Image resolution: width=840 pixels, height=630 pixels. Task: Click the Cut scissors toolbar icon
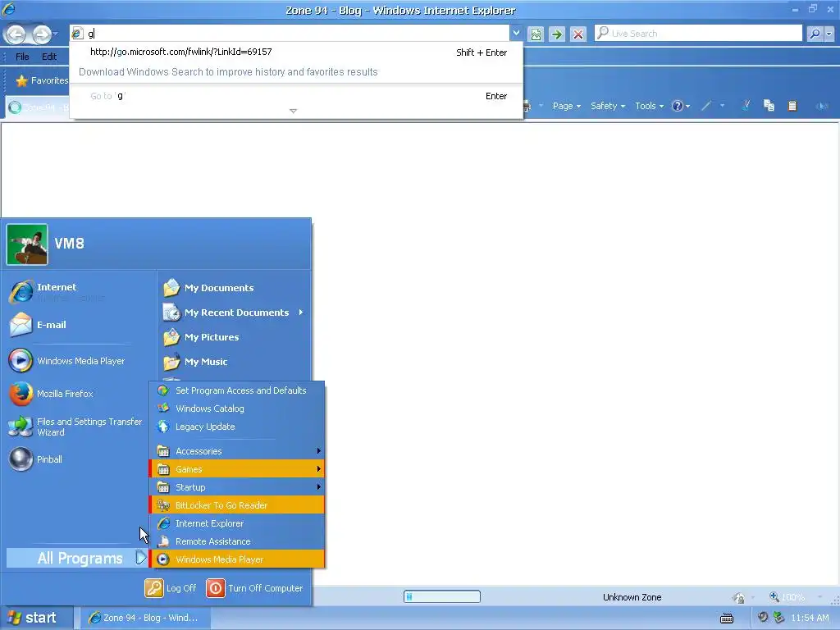point(746,106)
